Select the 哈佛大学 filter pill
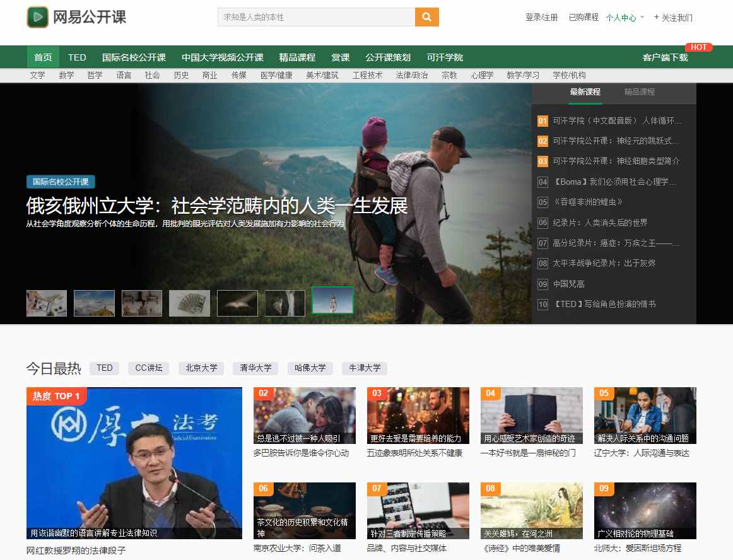Viewport: 733px width, 560px height. click(x=310, y=368)
